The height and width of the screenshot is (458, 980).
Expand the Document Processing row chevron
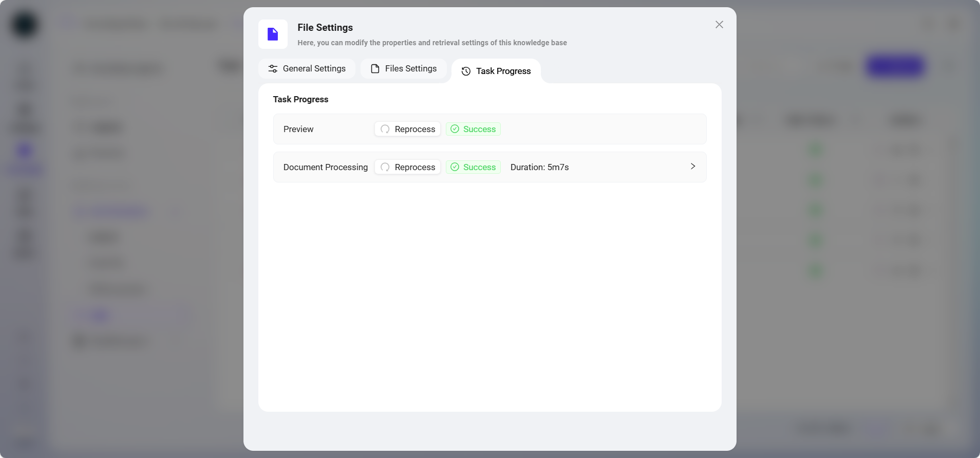(692, 167)
